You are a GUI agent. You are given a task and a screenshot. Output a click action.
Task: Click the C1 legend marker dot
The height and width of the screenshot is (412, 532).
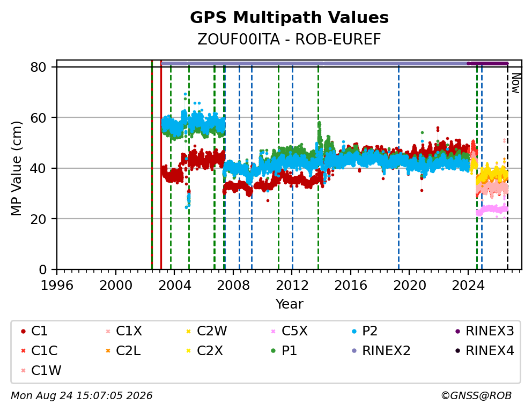(x=23, y=331)
